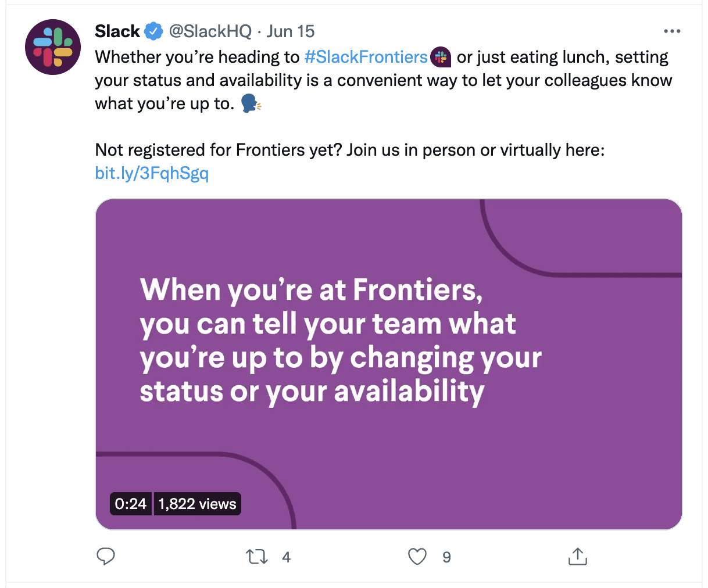Screen dimensions: 708x588
Task: Open the Slack profile avatar
Action: click(53, 47)
